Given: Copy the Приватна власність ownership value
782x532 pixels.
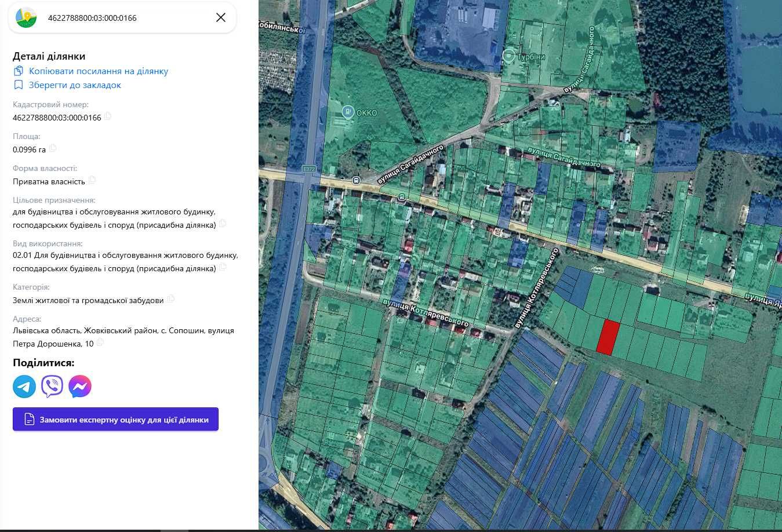Looking at the screenshot, I should [92, 180].
